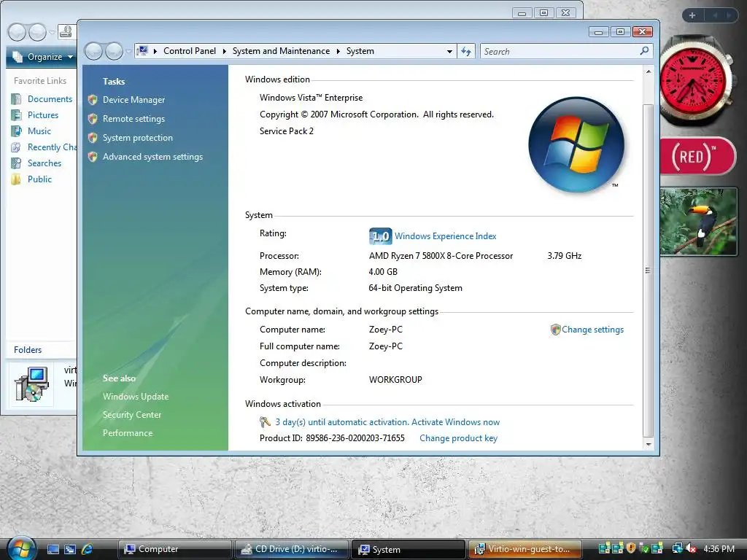This screenshot has width=747, height=560.
Task: Click the orange security shield tray icon
Action: pyautogui.click(x=631, y=548)
